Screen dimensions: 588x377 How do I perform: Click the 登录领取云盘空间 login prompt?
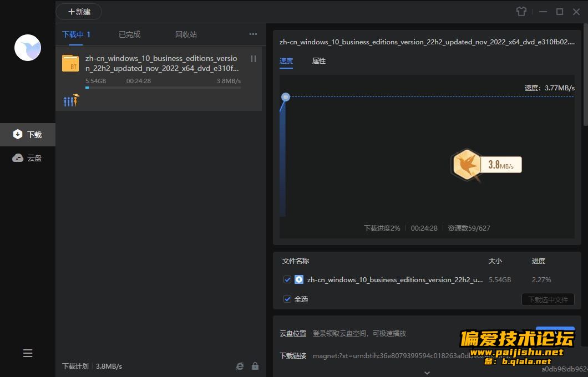[x=359, y=334]
